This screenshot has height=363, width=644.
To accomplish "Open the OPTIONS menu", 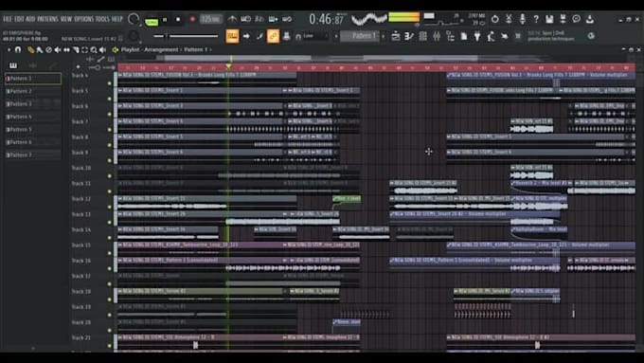I will tap(84, 19).
